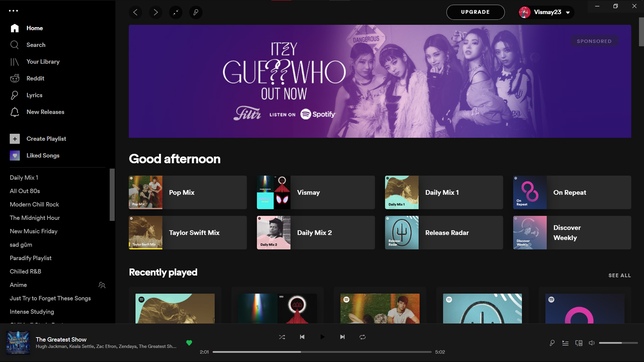
Task: Click the UPGRADE button
Action: click(475, 12)
